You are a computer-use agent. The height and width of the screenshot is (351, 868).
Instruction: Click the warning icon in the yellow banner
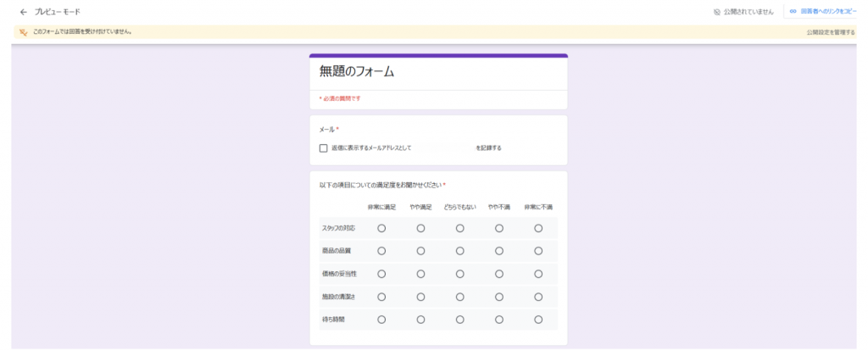[x=23, y=32]
